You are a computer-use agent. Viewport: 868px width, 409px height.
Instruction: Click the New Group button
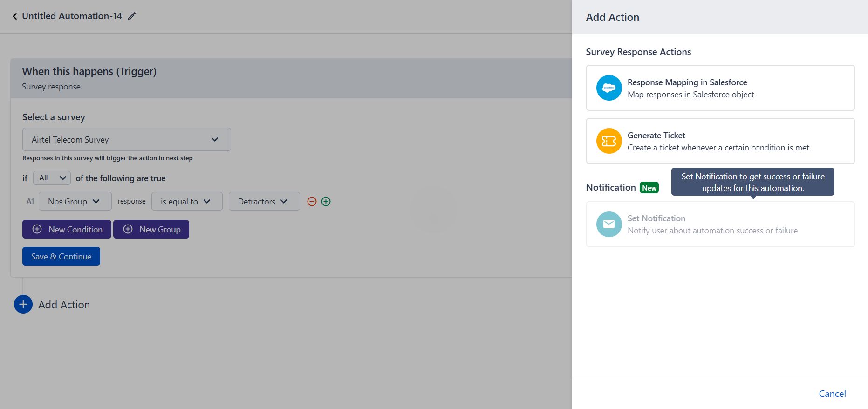tap(151, 229)
